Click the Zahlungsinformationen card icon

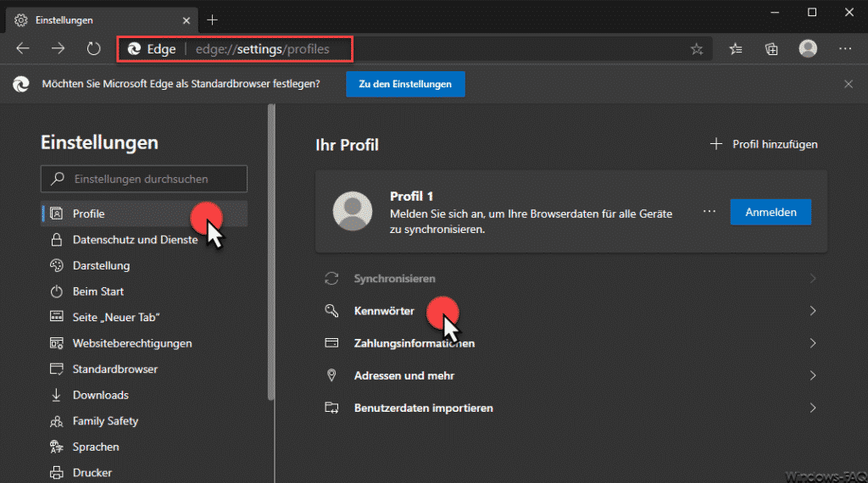point(331,343)
